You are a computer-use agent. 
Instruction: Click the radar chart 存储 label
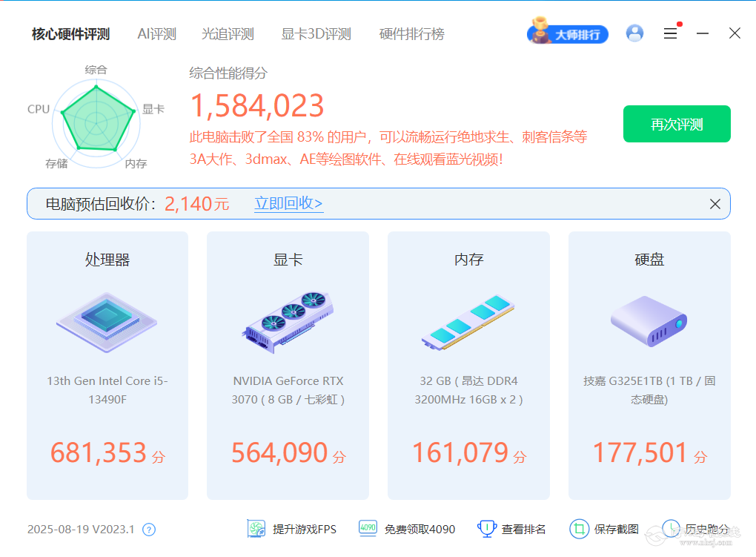(x=56, y=164)
